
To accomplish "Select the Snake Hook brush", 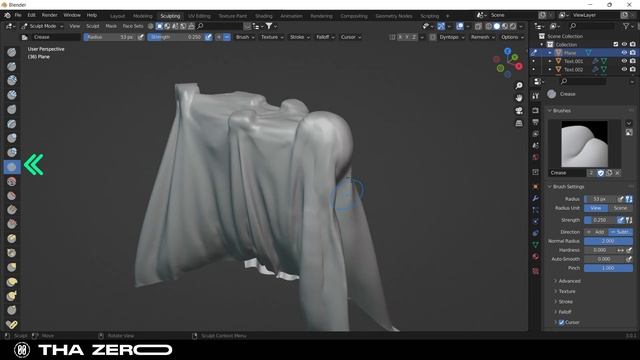I will [x=12, y=296].
